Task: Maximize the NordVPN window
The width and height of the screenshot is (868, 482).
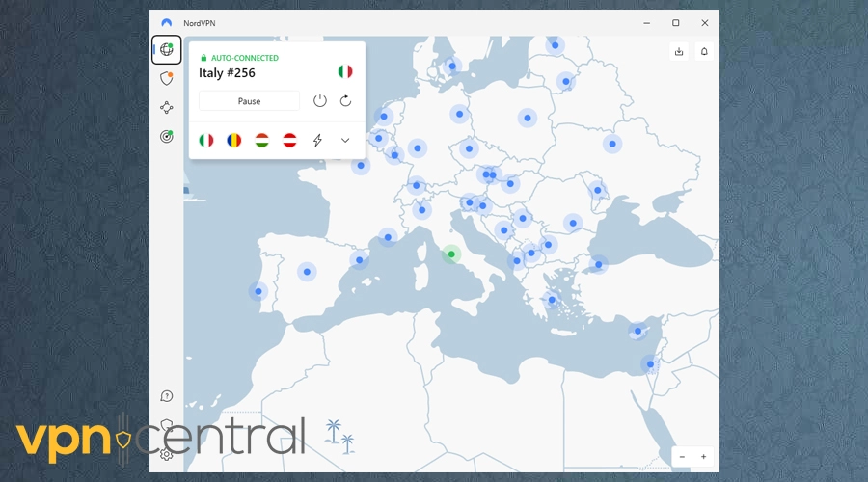Action: tap(676, 23)
